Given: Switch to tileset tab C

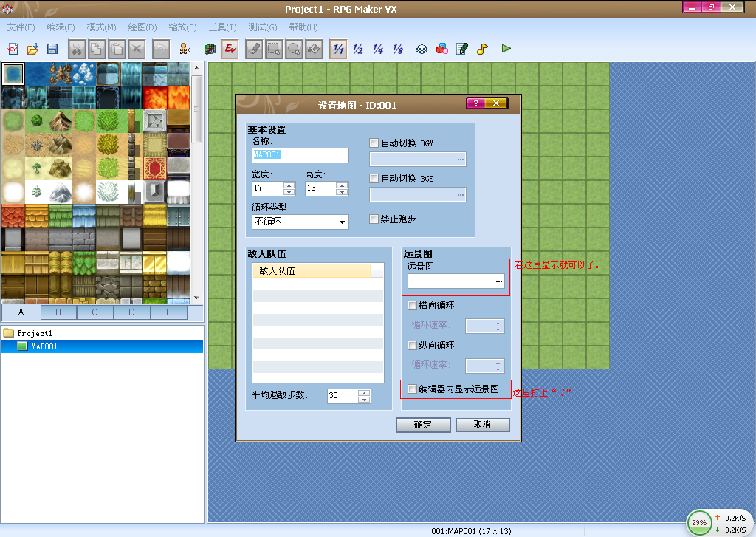Looking at the screenshot, I should pos(95,312).
